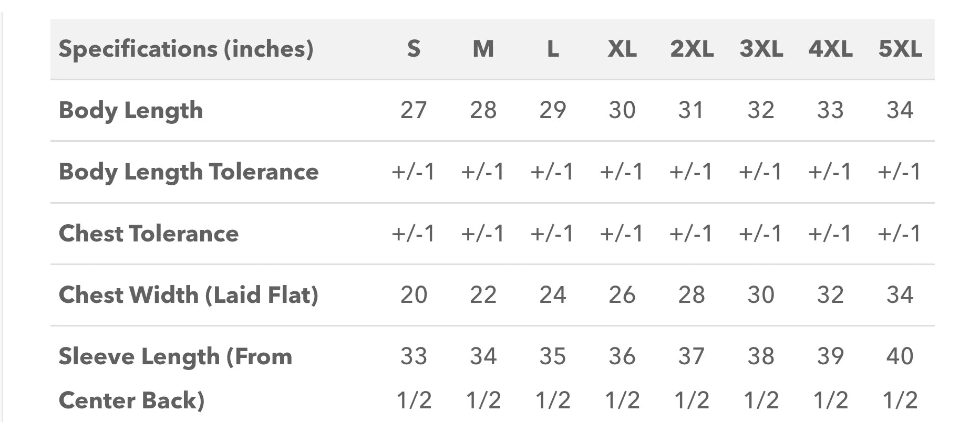Click the "Sleeve Length (From Center Back)" label
This screenshot has width=980, height=422.
(175, 378)
